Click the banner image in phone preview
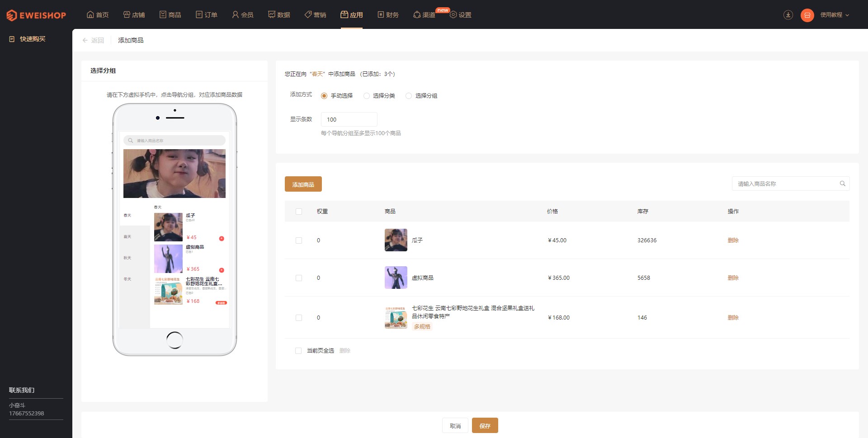 pos(175,174)
